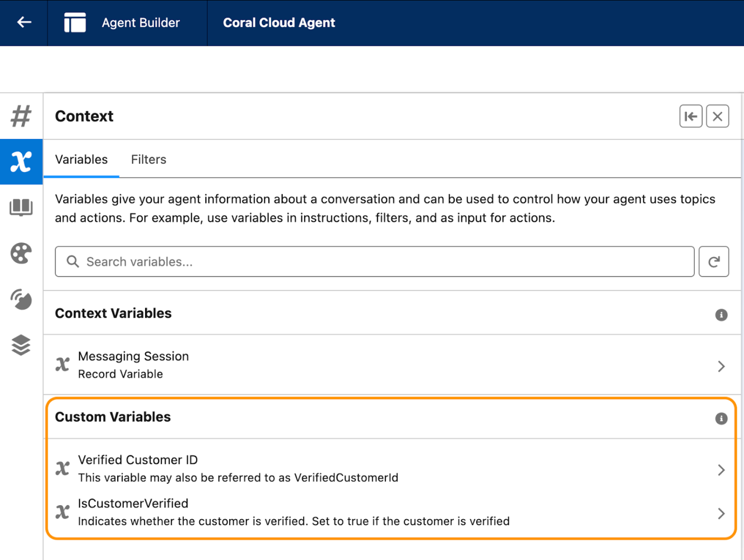Refresh the variables list
The image size is (744, 560).
[x=713, y=262]
